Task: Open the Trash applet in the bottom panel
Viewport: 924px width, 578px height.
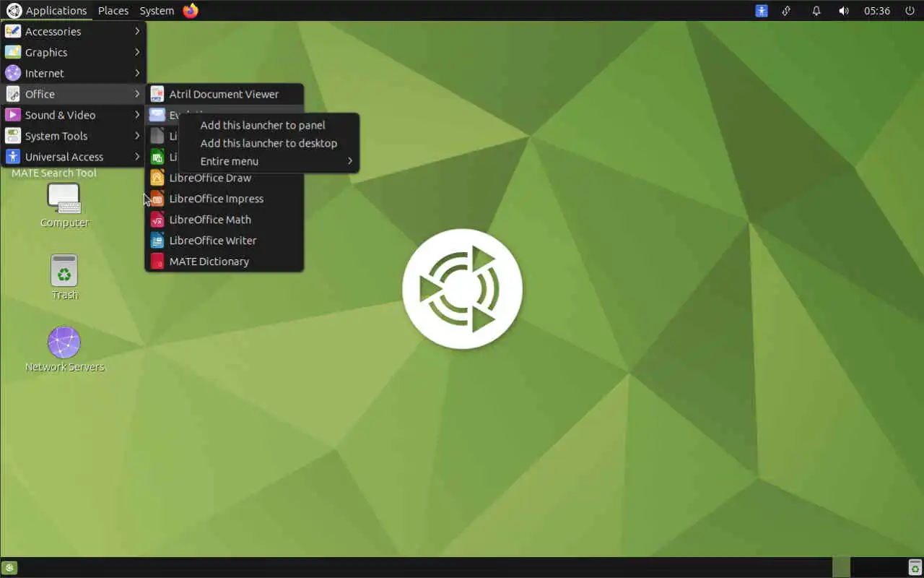Action: [x=915, y=568]
